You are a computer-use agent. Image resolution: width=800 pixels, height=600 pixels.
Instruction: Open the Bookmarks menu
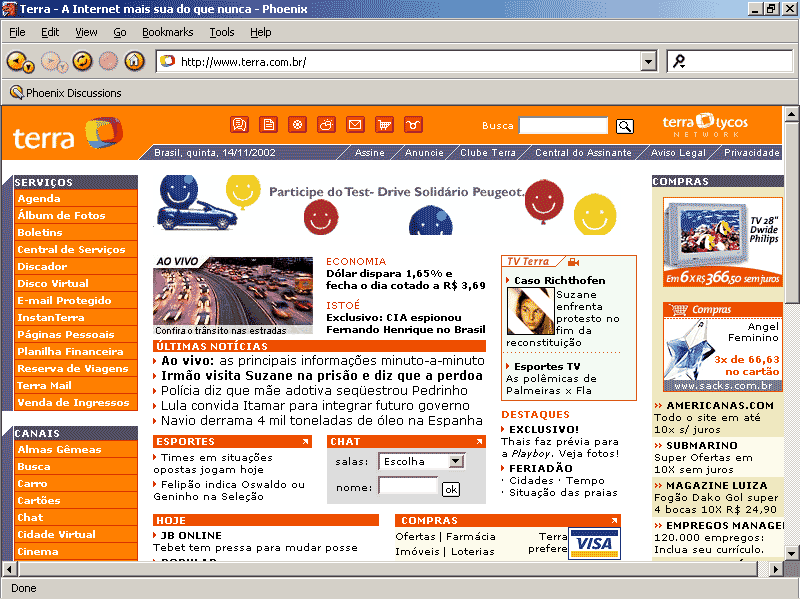pyautogui.click(x=167, y=32)
